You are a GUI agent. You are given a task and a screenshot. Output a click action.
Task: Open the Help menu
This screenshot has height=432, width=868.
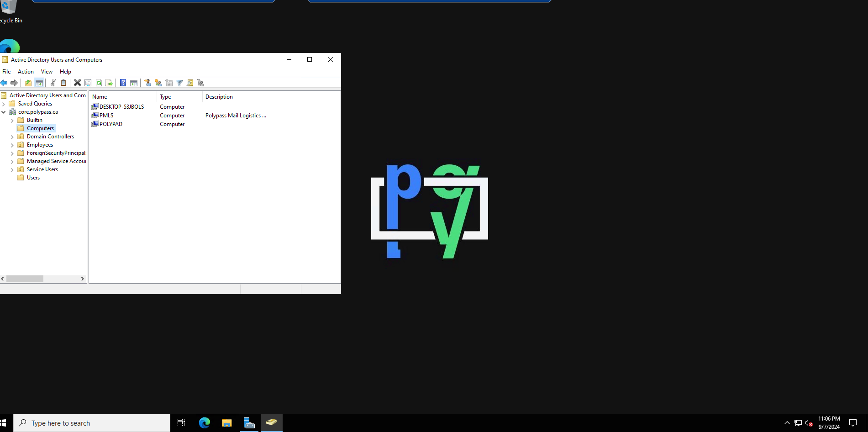65,72
